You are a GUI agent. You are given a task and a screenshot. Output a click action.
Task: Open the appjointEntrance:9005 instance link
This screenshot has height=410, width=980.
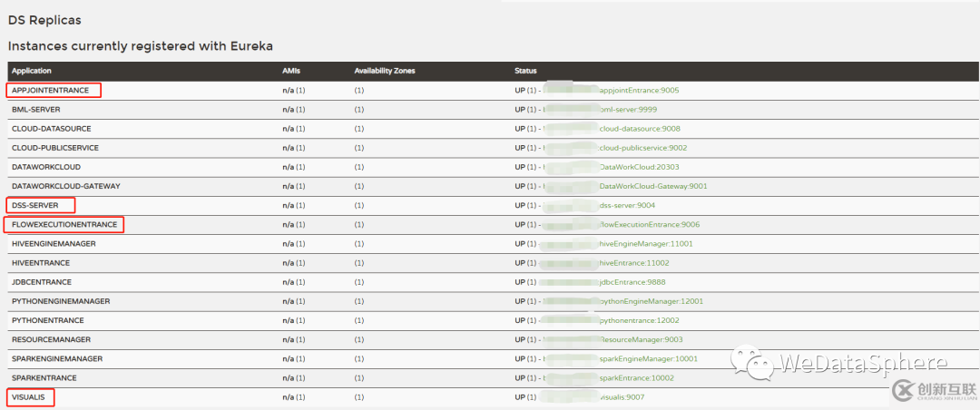pyautogui.click(x=639, y=91)
